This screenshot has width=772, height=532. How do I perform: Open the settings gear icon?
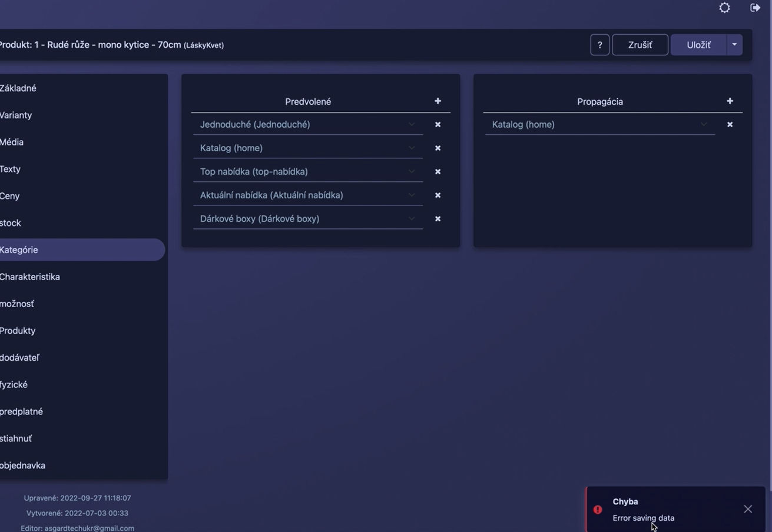(x=724, y=8)
